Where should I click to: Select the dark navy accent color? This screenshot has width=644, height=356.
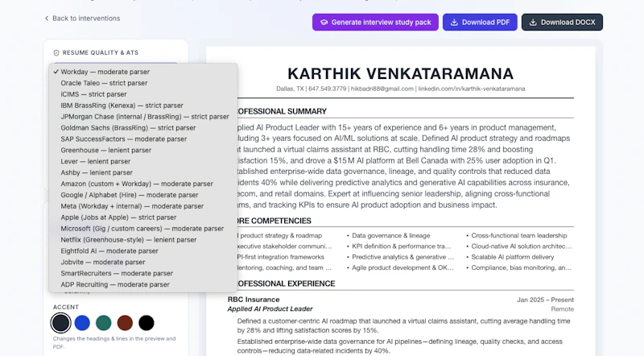coord(61,323)
